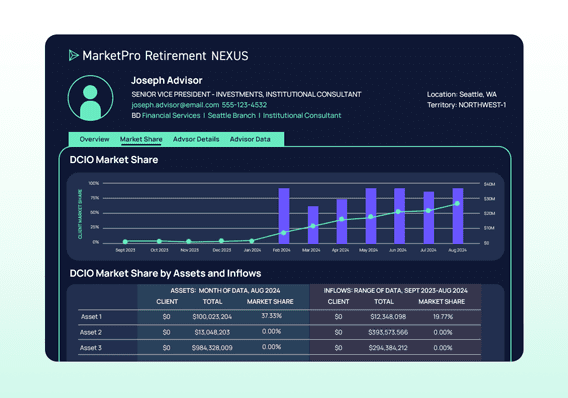Click the Feb 2024 purple bar
The image size is (568, 398).
[284, 215]
